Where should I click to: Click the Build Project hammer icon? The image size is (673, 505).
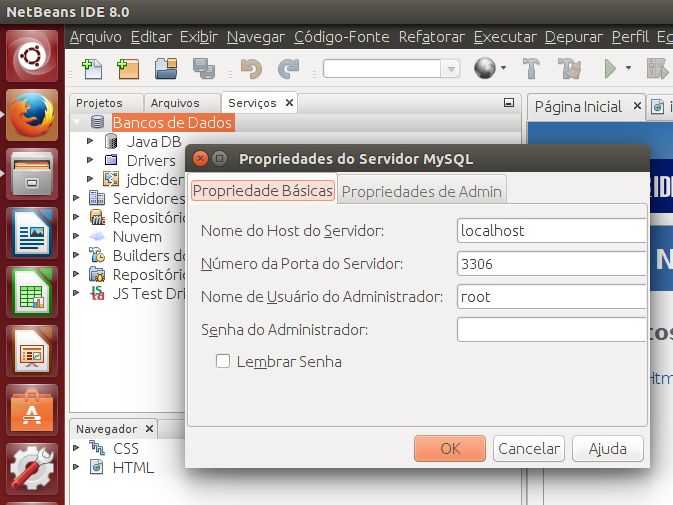(532, 69)
